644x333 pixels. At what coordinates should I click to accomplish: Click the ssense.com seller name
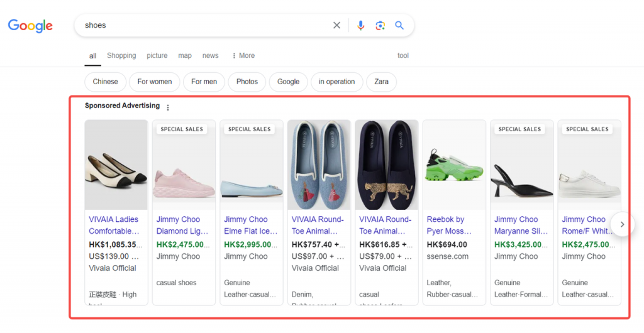coord(448,256)
